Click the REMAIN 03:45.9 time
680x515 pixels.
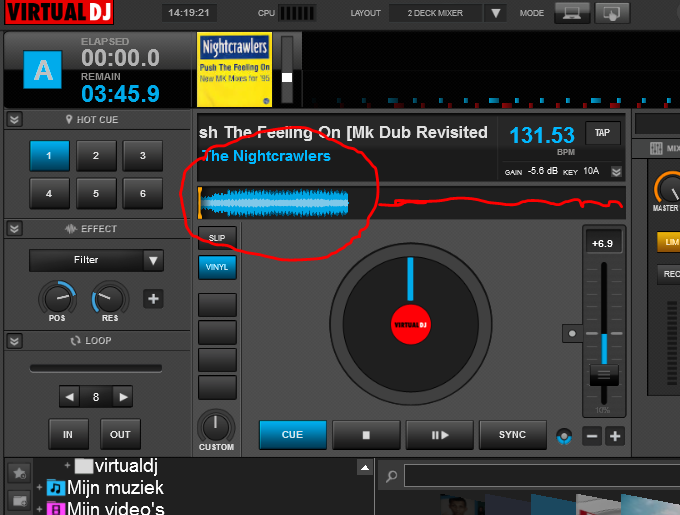[121, 94]
